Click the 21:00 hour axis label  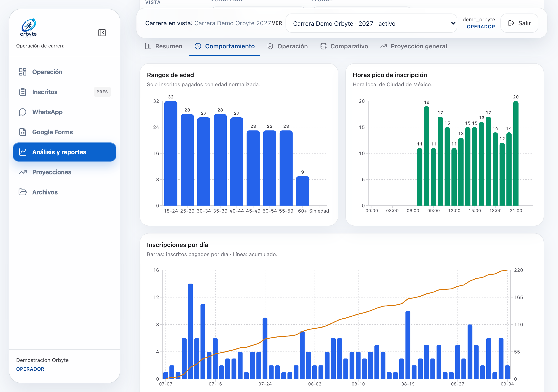[516, 211]
